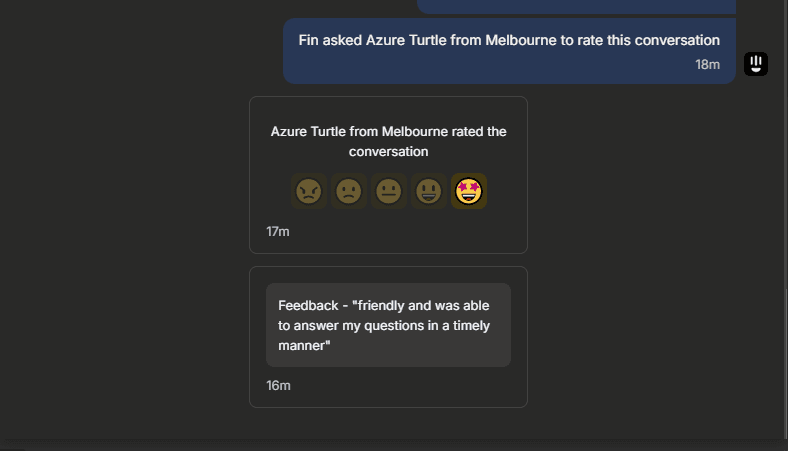Click the angry face rating emoji

[x=309, y=191]
